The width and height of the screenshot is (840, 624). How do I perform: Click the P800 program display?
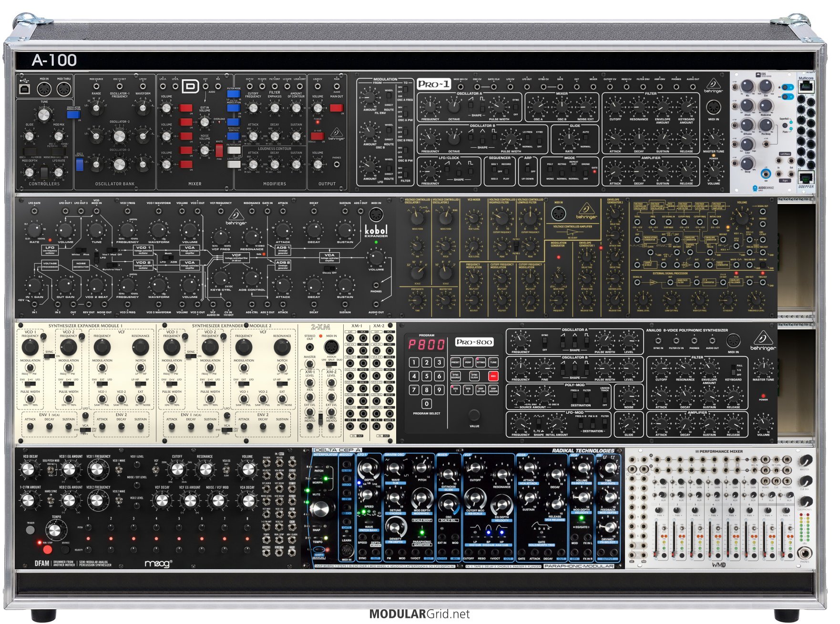(426, 344)
